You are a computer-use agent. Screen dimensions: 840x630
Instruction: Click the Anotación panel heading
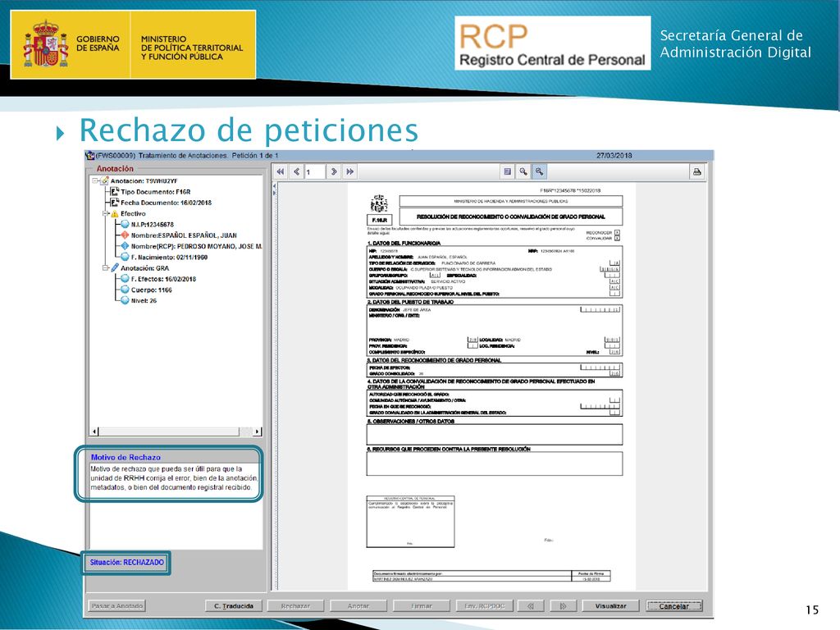115,169
